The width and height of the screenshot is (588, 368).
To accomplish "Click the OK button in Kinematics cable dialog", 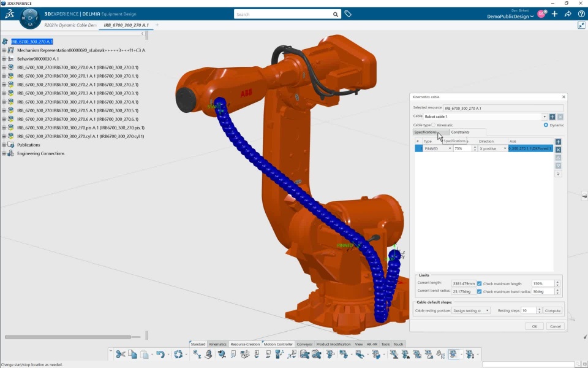I will (534, 326).
